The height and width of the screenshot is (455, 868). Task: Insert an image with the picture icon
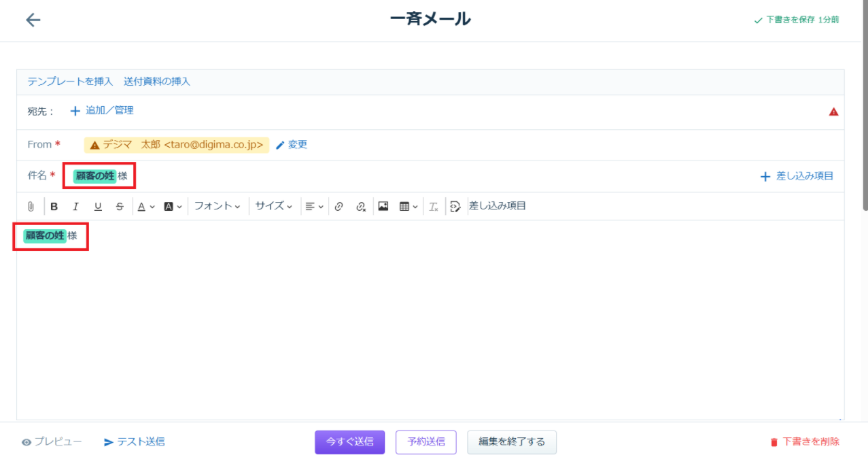coord(383,207)
